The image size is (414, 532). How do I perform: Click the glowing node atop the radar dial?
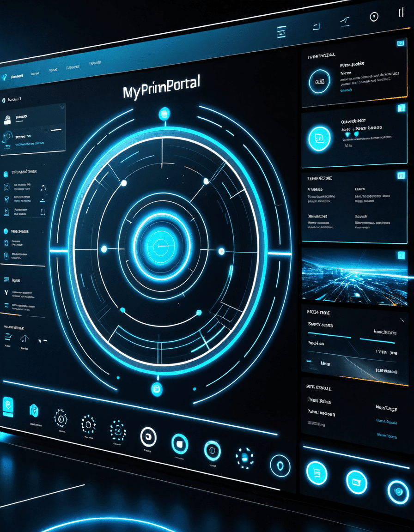tap(164, 114)
